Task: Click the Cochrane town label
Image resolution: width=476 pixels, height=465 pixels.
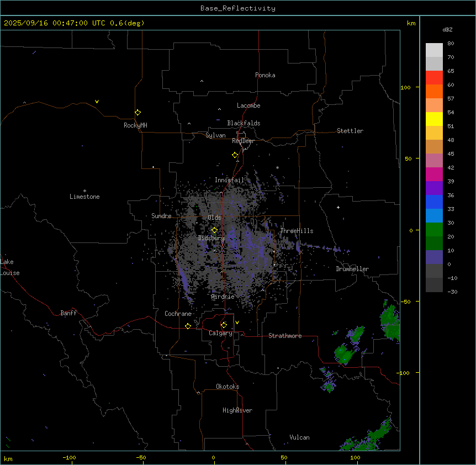Action: coord(178,314)
